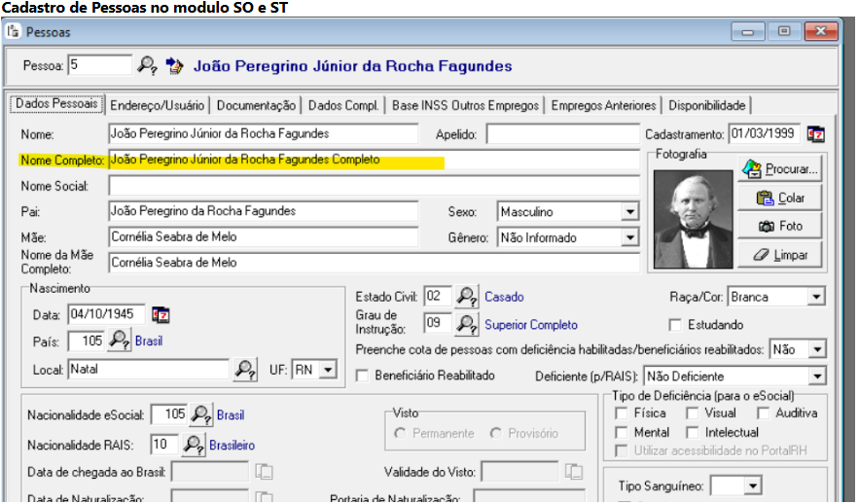Click the País lookup magnifier icon
Screen dimensions: 859x504
coord(120,342)
